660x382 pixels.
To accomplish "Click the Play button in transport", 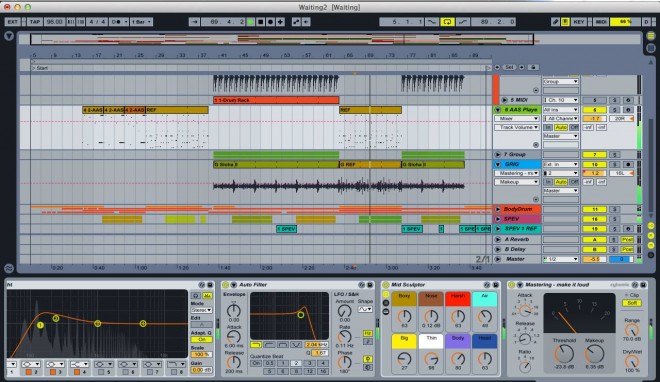I will [251, 22].
